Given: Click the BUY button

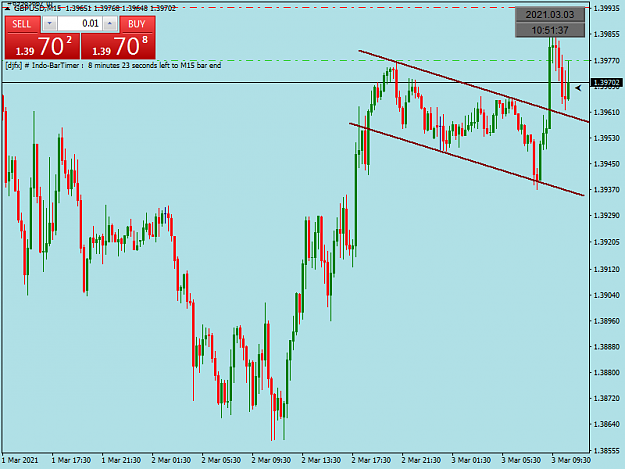Looking at the screenshot, I should [137, 24].
